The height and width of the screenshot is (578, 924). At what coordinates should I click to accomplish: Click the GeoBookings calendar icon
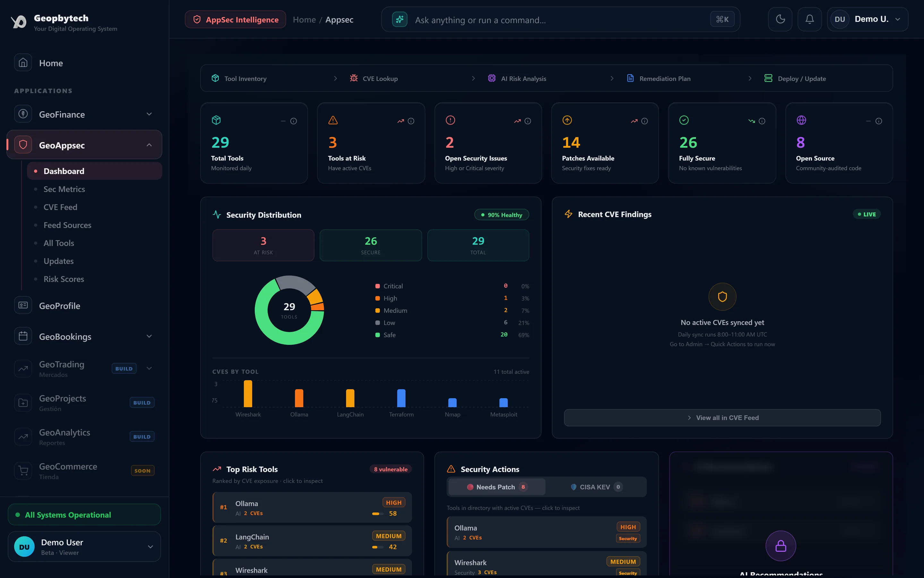[x=23, y=336]
